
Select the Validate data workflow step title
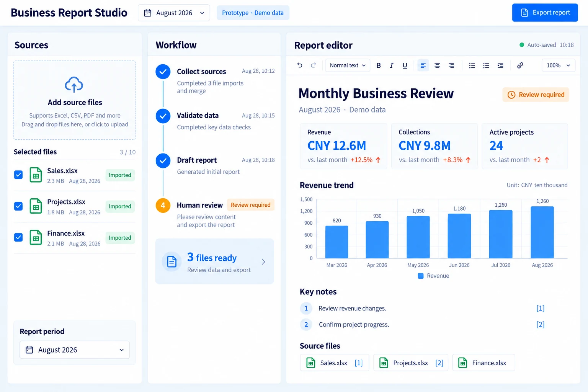(198, 116)
